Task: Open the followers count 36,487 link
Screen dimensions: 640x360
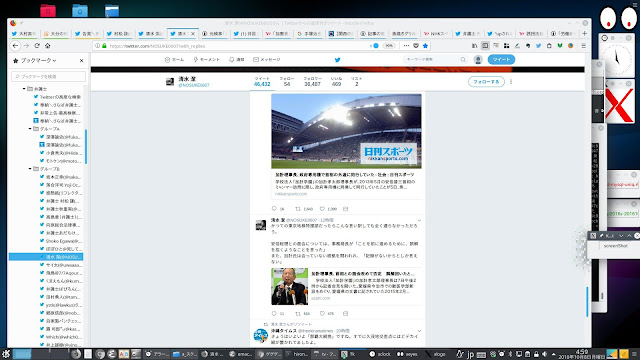Action: pyautogui.click(x=312, y=81)
